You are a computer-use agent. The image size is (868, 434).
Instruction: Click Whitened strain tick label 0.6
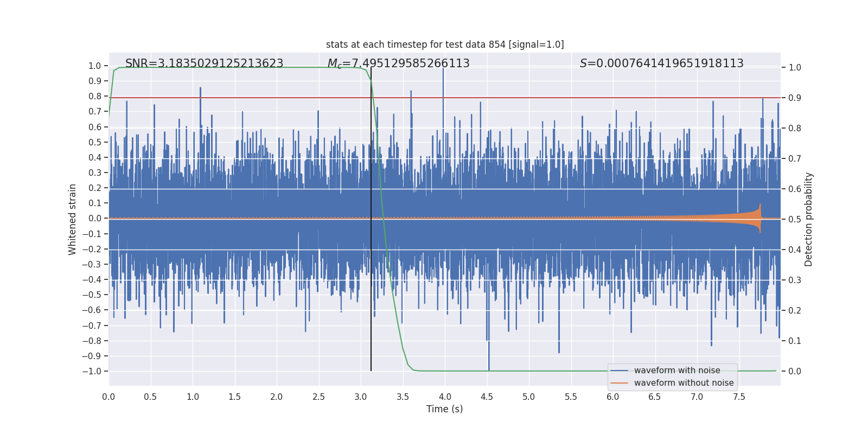pyautogui.click(x=95, y=127)
